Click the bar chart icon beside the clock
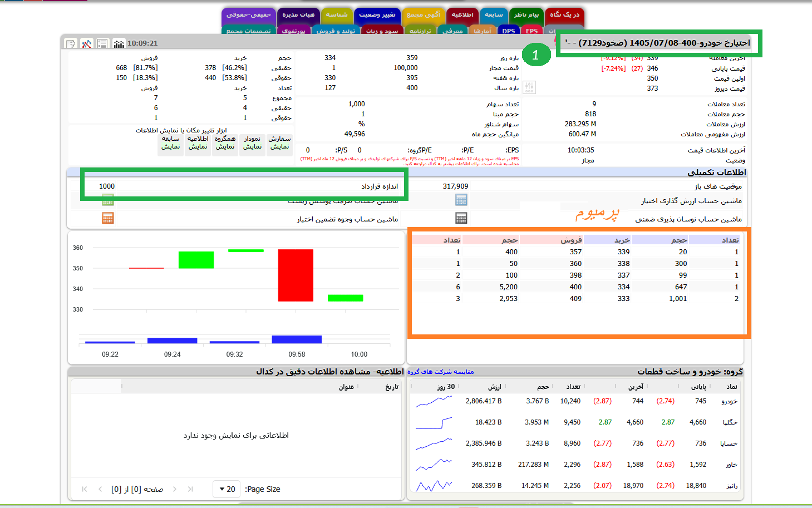Image resolution: width=812 pixels, height=508 pixels. (119, 43)
